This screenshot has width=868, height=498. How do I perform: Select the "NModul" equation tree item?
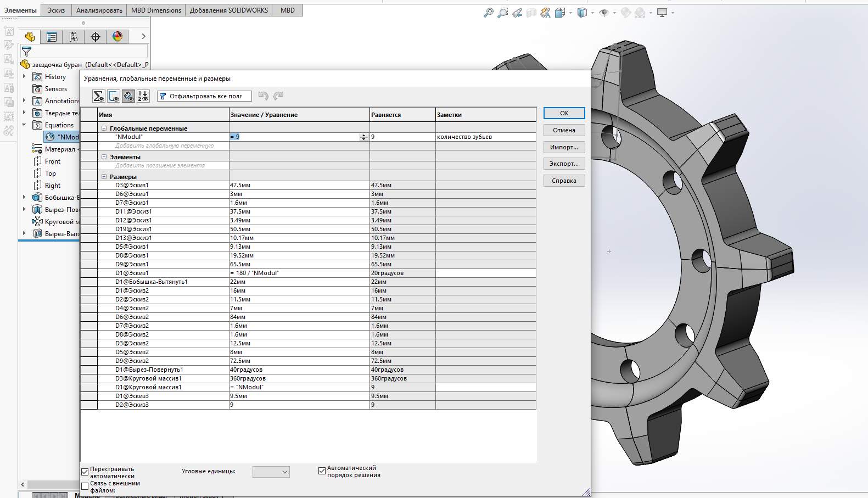pyautogui.click(x=62, y=137)
